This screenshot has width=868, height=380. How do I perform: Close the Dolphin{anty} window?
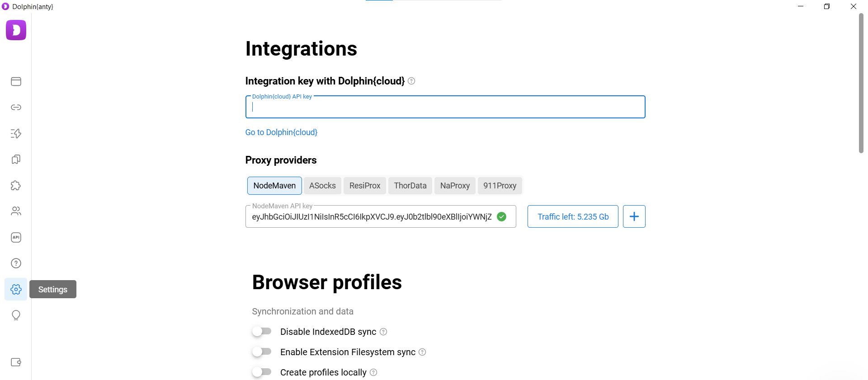(854, 6)
